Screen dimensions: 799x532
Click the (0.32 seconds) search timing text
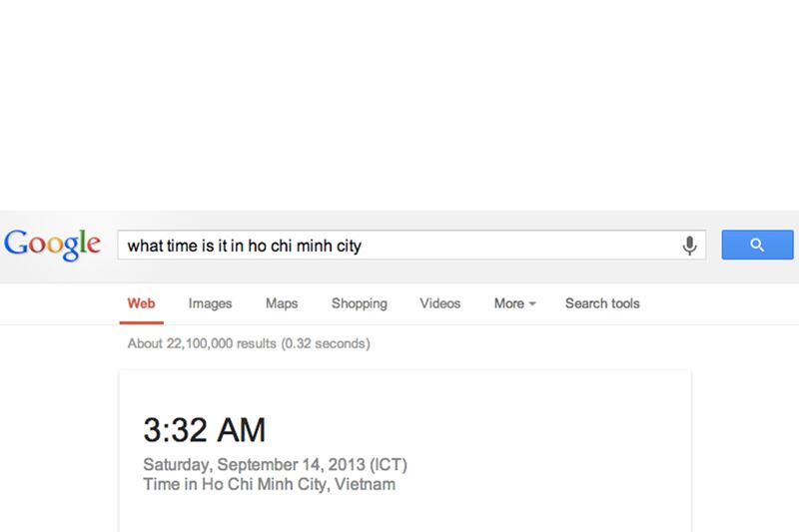coord(326,344)
